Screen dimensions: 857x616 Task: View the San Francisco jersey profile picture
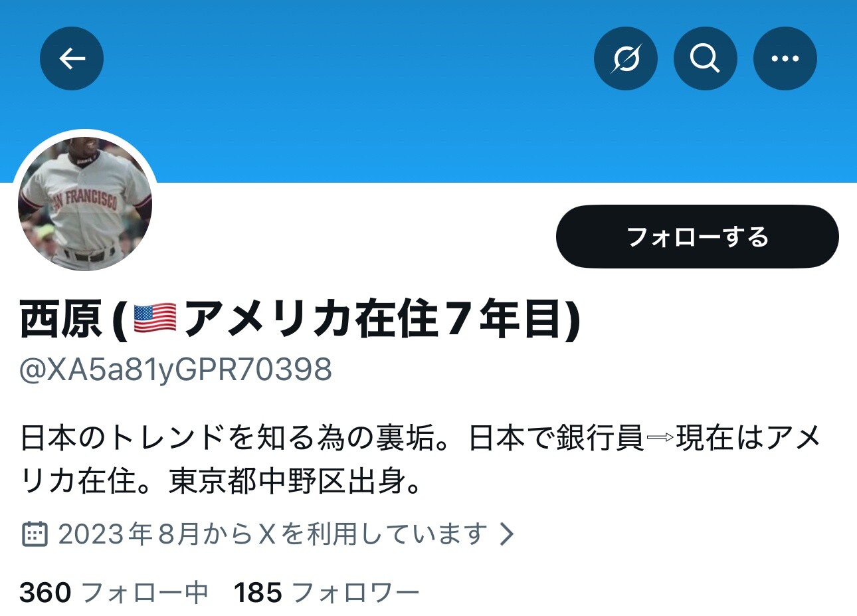85,203
